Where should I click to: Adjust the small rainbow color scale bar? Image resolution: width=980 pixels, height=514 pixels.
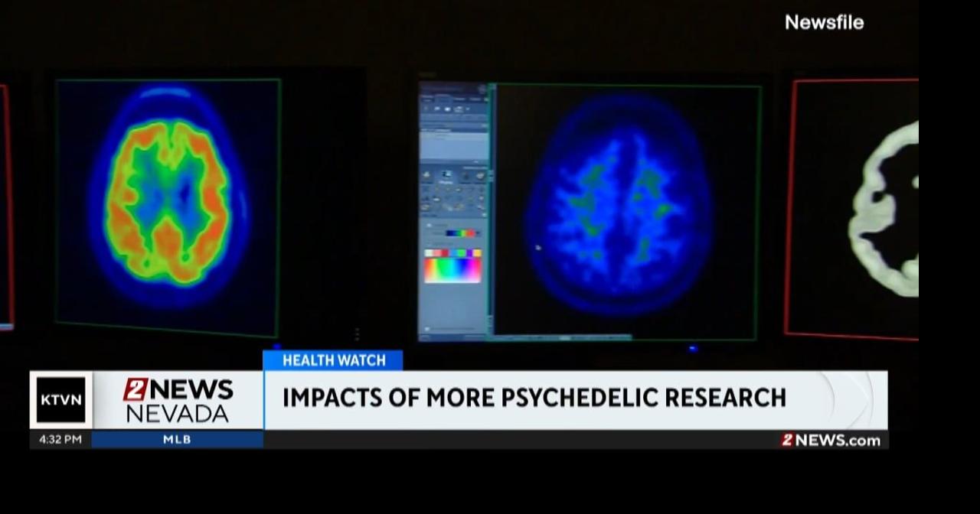pyautogui.click(x=461, y=233)
